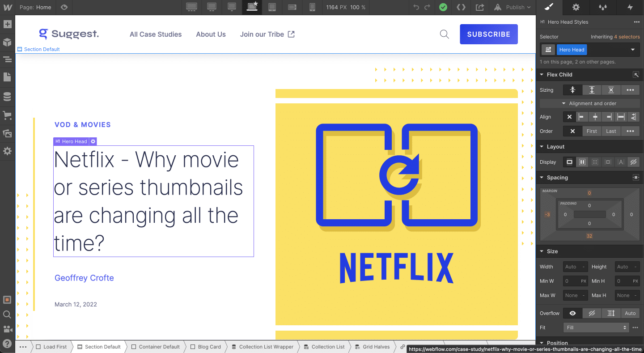Open Sizing more options
The image size is (644, 353).
[x=630, y=90]
